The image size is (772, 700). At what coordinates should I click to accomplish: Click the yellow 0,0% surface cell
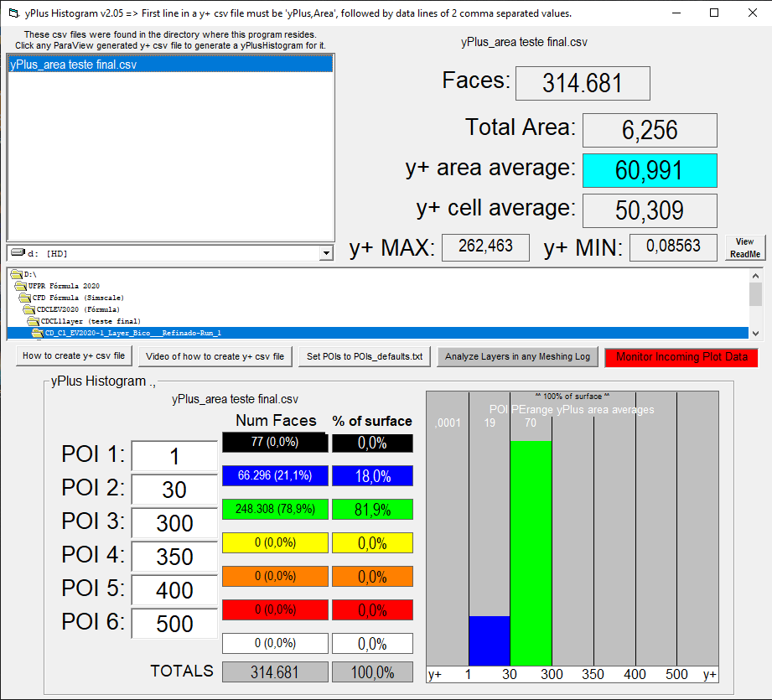point(372,542)
